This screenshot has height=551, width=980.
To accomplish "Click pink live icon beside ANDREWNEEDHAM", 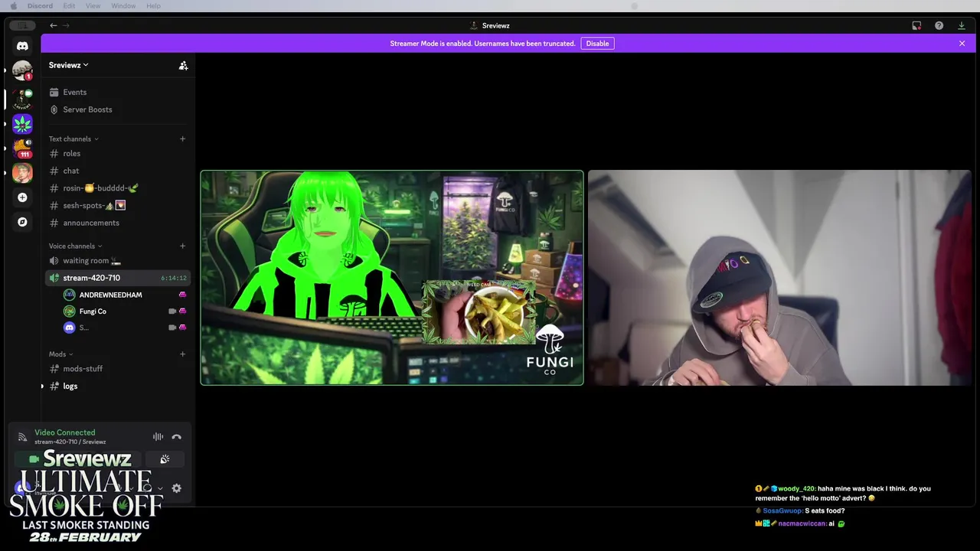I will coord(182,295).
